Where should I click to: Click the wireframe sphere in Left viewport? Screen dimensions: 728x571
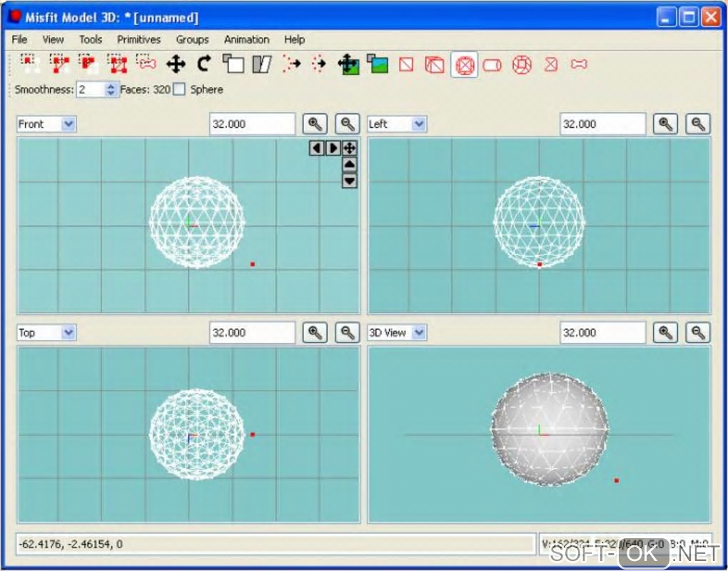tap(539, 221)
